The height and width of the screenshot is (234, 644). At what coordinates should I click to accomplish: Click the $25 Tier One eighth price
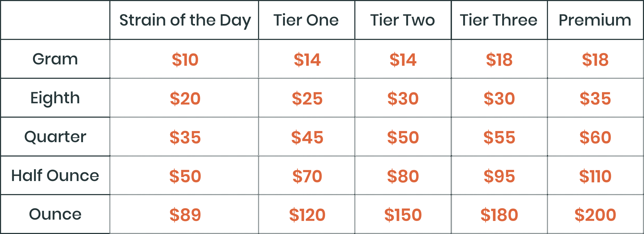coord(307,98)
